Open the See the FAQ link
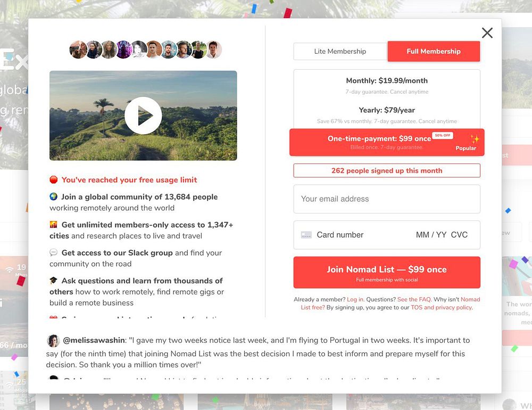This screenshot has height=410, width=532. (414, 299)
